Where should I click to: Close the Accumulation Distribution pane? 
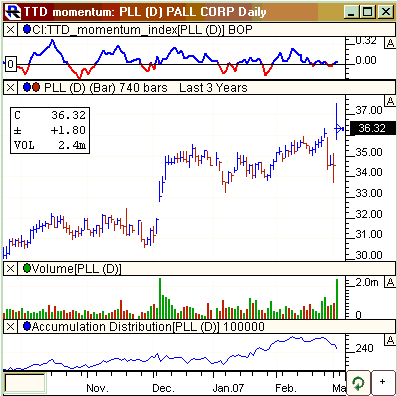pyautogui.click(x=10, y=327)
